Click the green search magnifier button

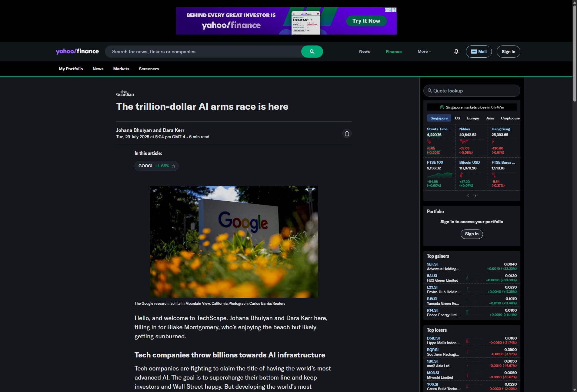click(312, 52)
